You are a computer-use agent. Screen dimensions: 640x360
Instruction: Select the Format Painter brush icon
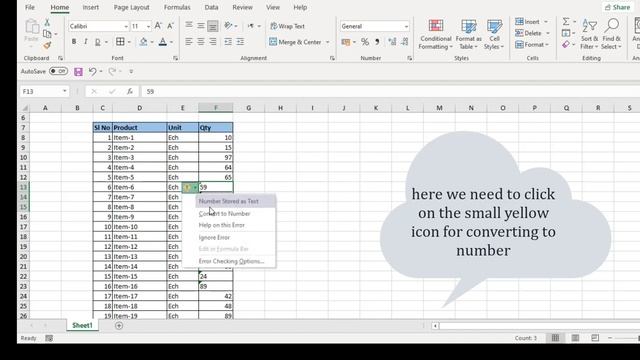(47, 45)
